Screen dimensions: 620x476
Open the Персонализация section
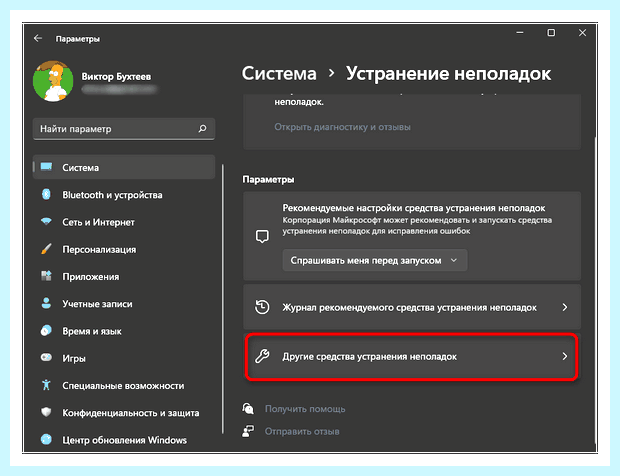(x=124, y=249)
